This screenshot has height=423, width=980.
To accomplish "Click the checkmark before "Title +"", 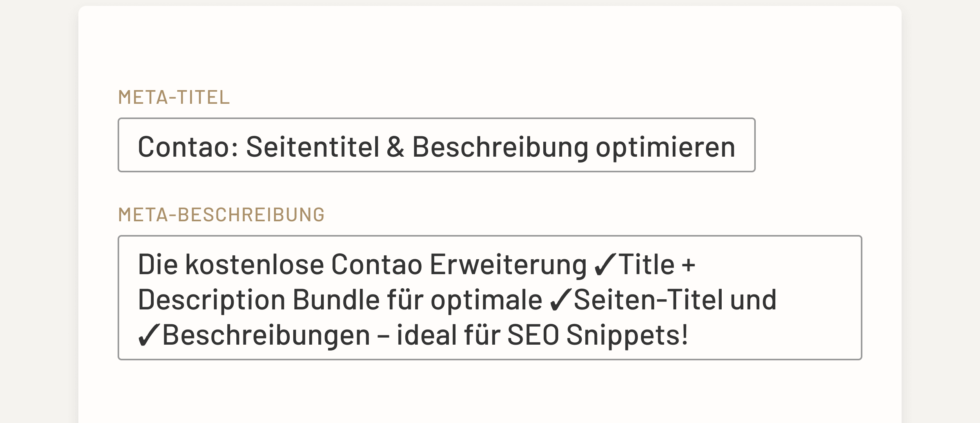I will click(605, 265).
